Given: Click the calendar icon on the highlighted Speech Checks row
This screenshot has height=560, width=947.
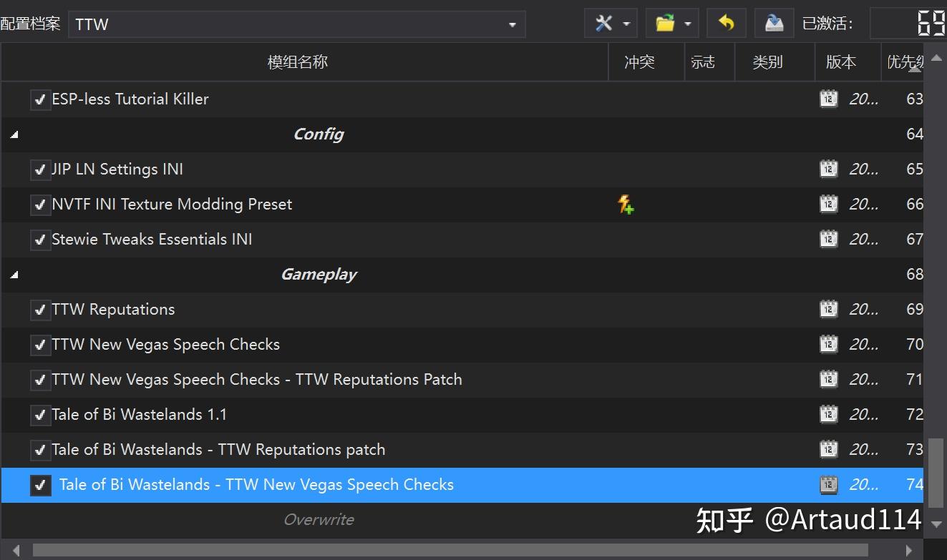Looking at the screenshot, I should [x=828, y=484].
